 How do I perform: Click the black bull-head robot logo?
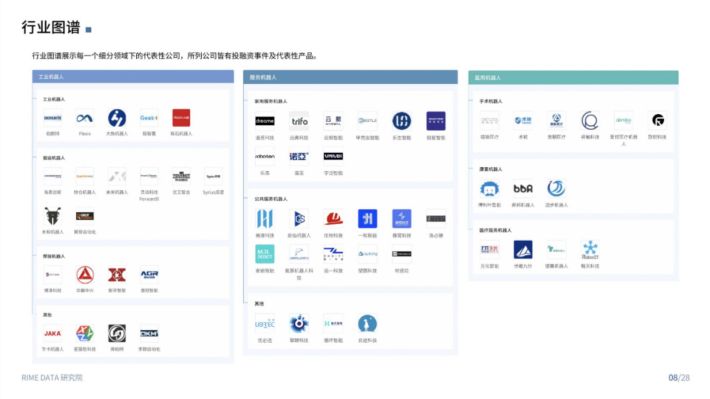click(53, 216)
